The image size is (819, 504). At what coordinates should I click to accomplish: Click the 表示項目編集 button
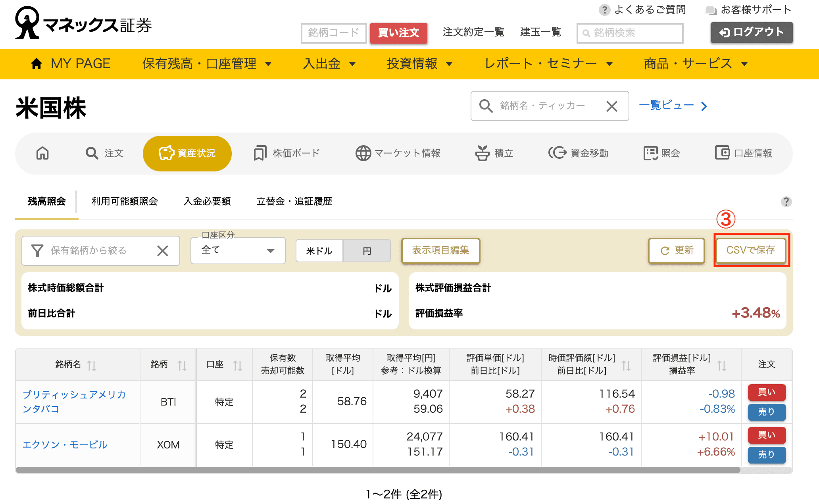(440, 250)
